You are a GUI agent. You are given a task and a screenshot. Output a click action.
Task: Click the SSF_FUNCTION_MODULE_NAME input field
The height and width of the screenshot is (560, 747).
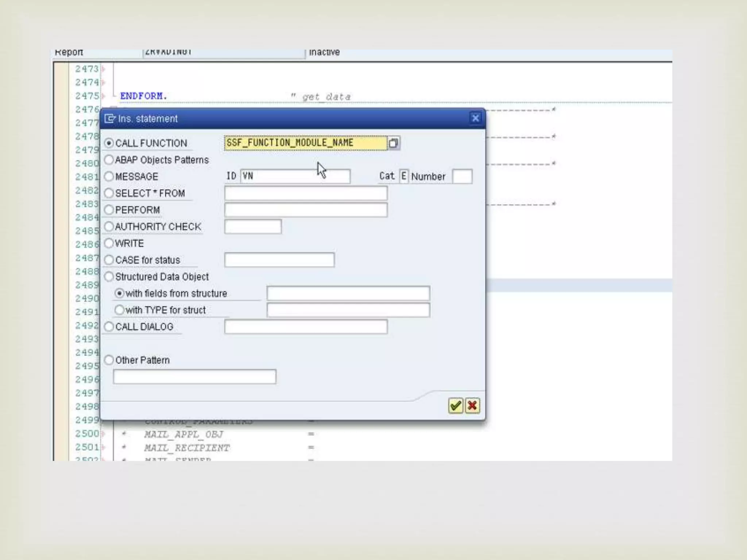click(305, 143)
